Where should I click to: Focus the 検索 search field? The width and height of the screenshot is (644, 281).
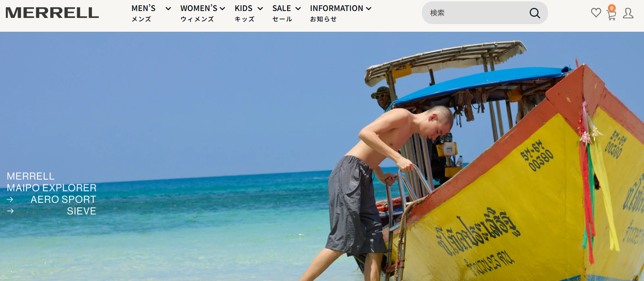click(477, 13)
